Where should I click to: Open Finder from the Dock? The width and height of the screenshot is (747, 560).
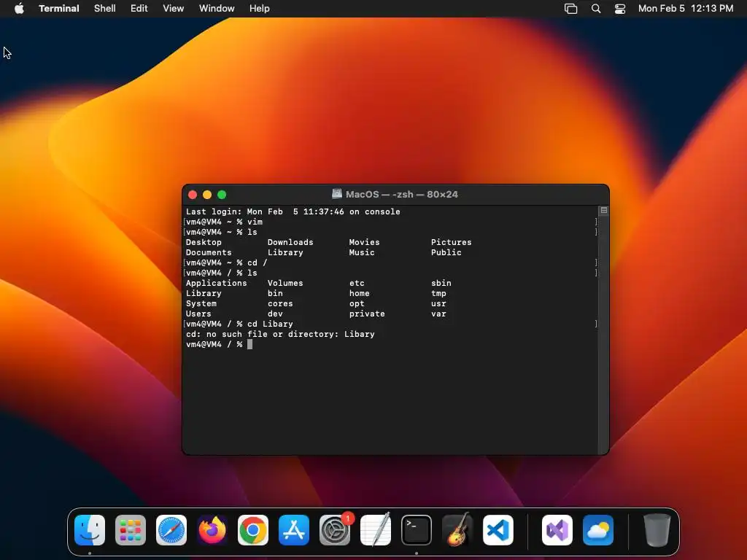pos(90,530)
